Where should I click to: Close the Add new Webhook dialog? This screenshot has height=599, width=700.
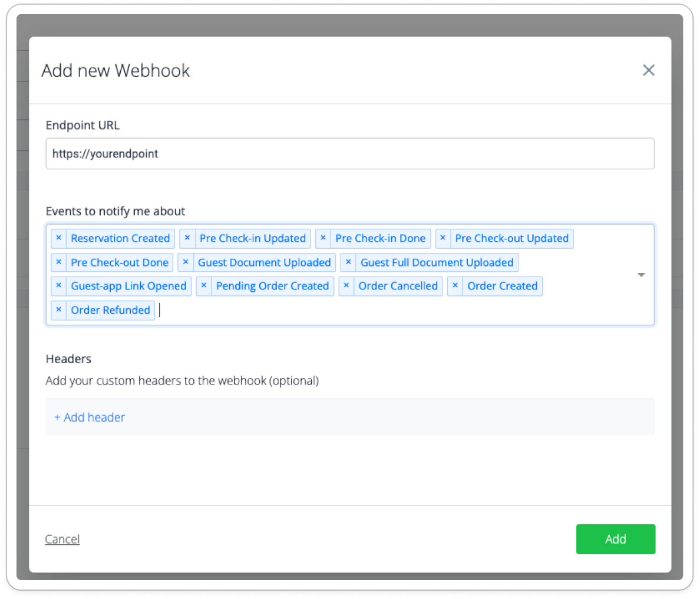(649, 70)
